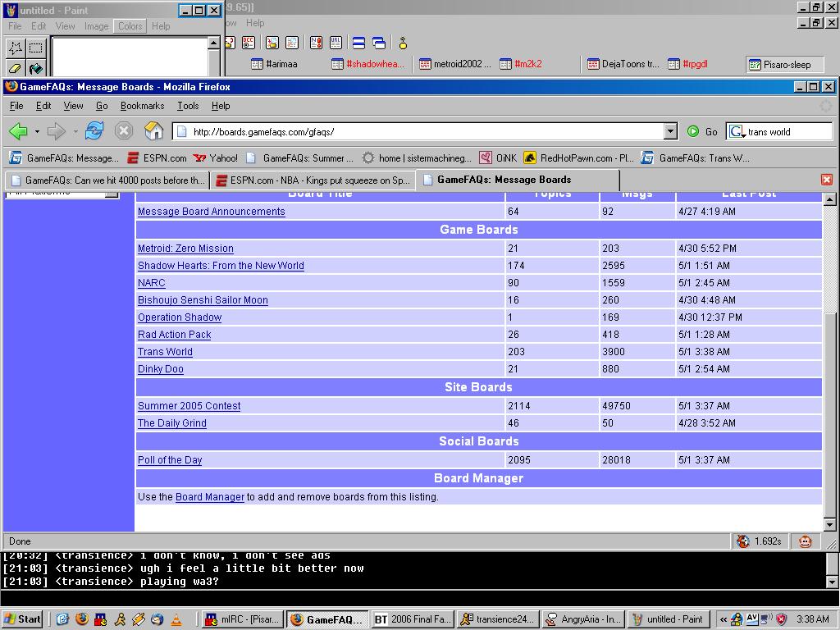840x630 pixels.
Task: Open the mIRC window from the taskbar
Action: tap(243, 619)
